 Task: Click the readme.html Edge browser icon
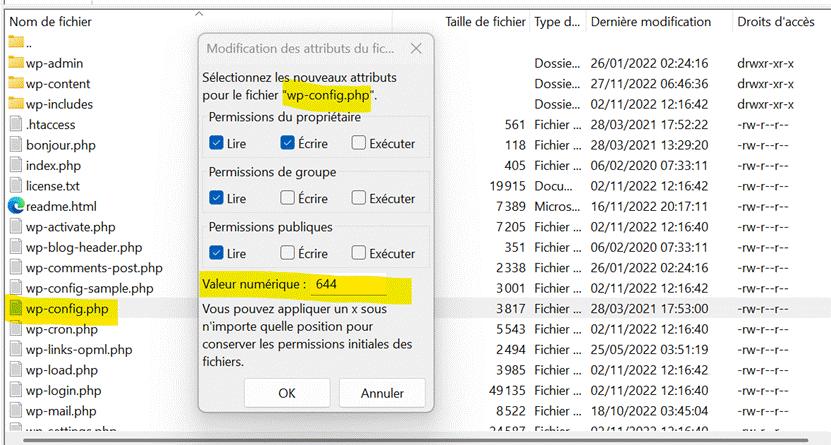pos(15,205)
